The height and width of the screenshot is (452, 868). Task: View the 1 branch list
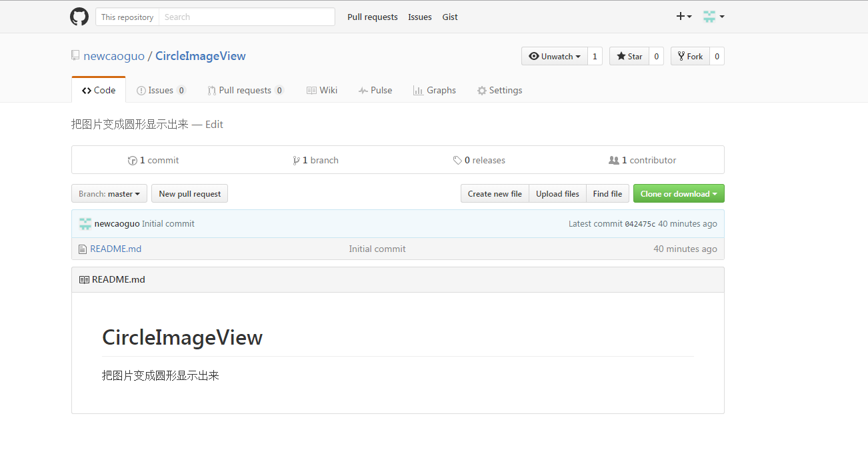click(x=316, y=161)
